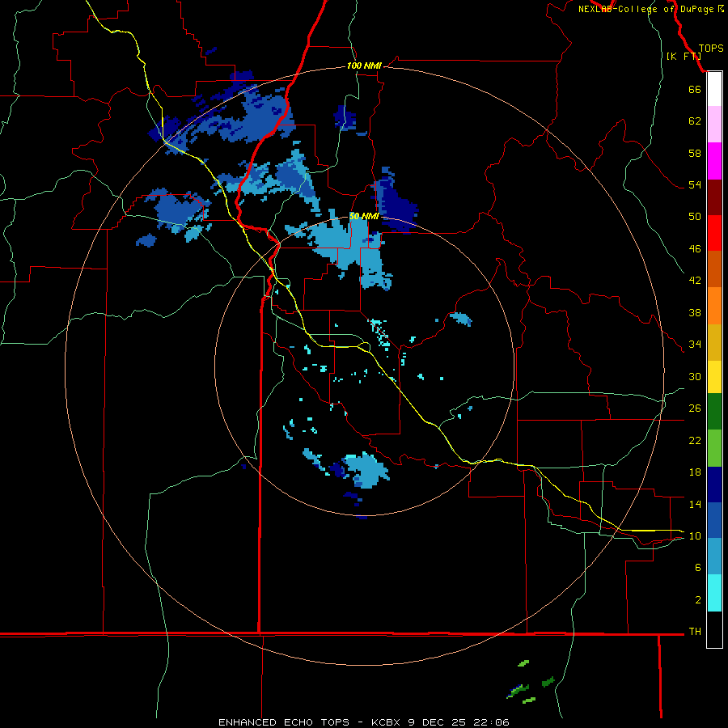Click the bright red 46-50 kft swatch
The image size is (728, 728).
tap(714, 233)
